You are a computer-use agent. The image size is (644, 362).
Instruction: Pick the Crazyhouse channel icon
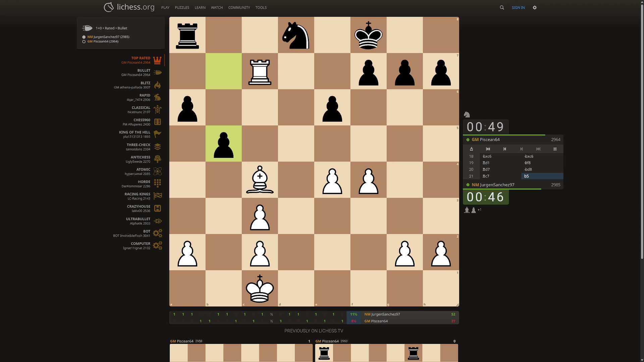[x=157, y=208]
